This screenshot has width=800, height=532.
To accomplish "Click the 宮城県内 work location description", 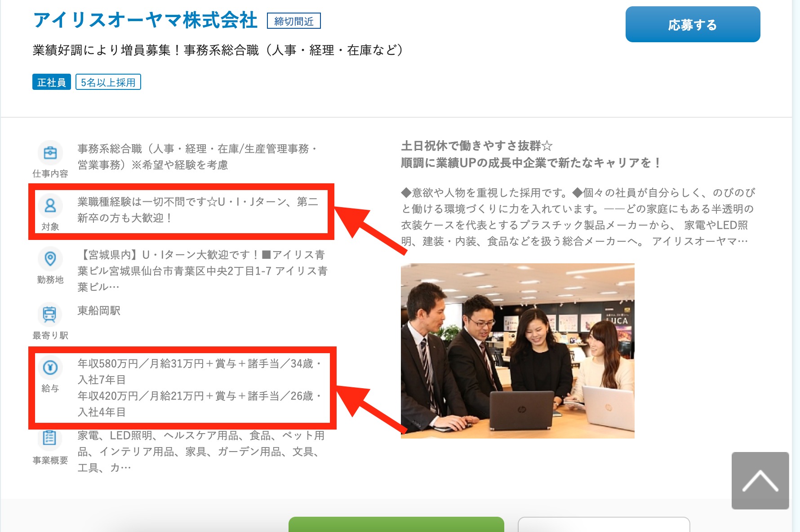I will [x=202, y=271].
